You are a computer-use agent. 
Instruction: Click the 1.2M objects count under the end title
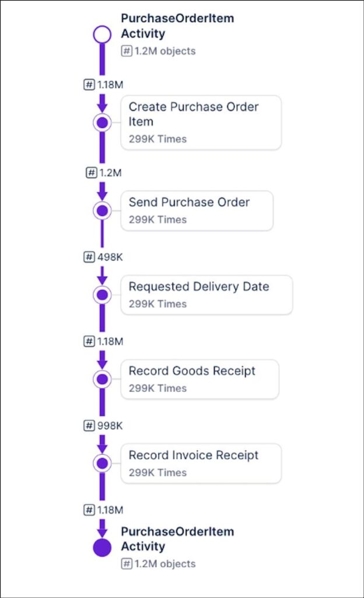tap(159, 564)
